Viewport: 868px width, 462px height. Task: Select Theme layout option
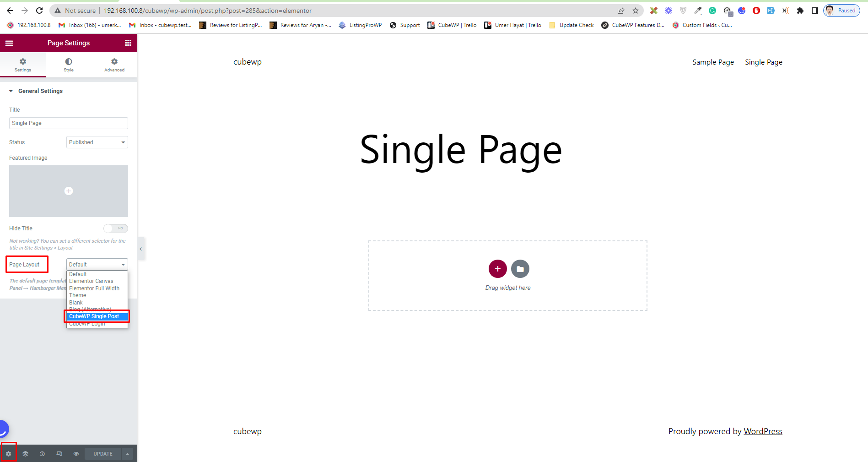[x=97, y=295]
